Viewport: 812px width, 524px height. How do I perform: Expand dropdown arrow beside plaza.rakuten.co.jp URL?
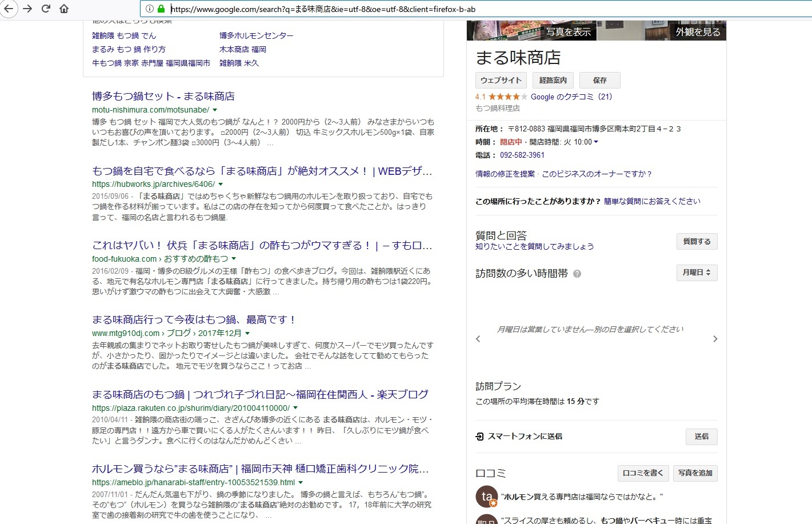point(295,408)
